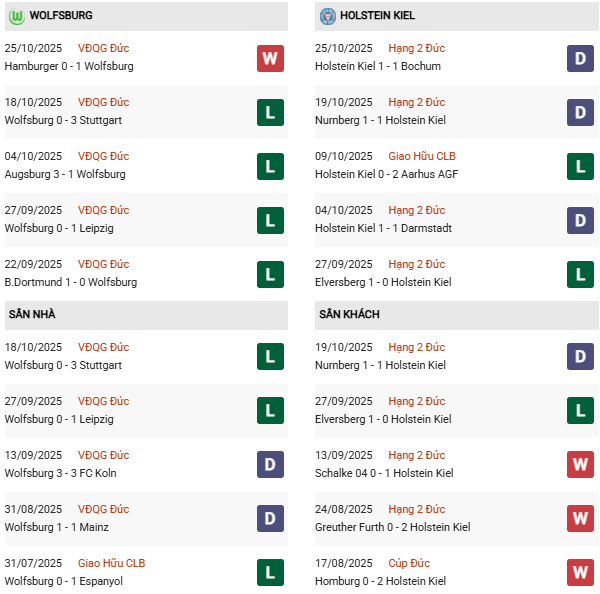Image resolution: width=600 pixels, height=594 pixels.
Task: Open B.Dortmund 1 - 0 Wolfsburg match
Action: click(71, 283)
